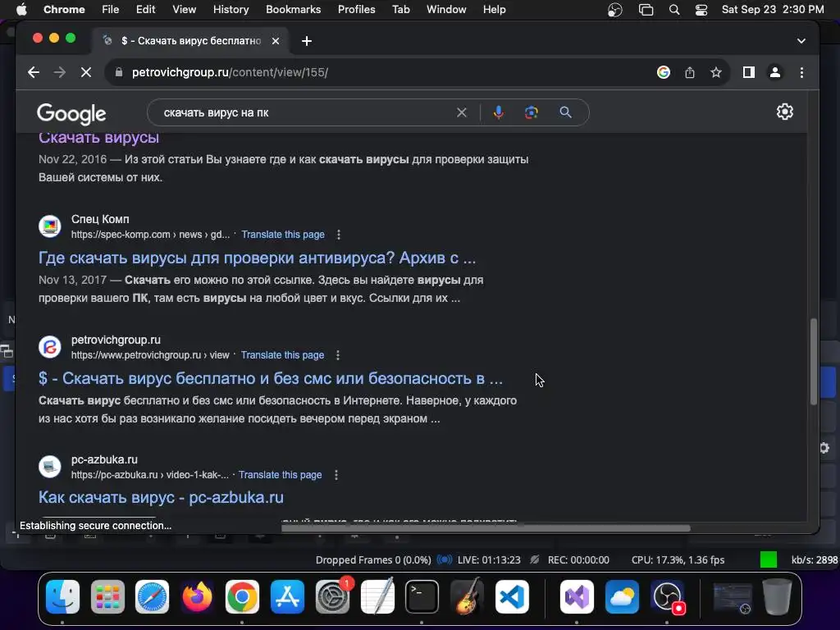The height and width of the screenshot is (630, 840).
Task: Open Visual Studio Code in Dock
Action: (512, 596)
